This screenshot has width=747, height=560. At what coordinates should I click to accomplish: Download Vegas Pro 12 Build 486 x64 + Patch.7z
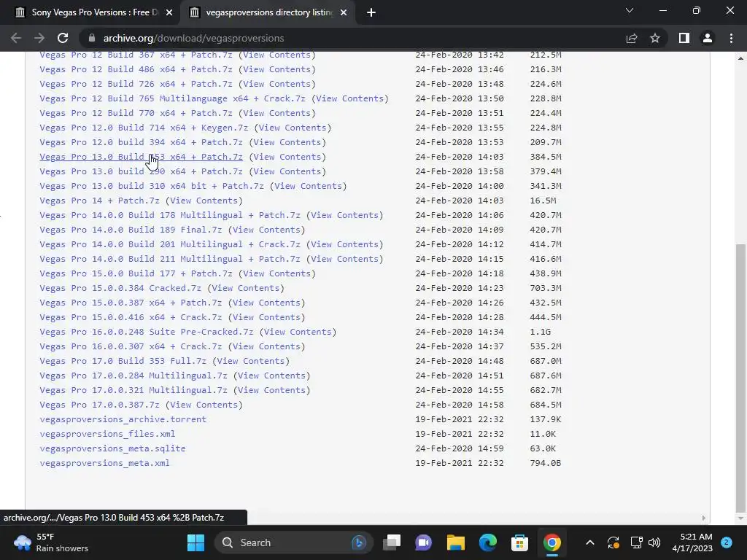(x=136, y=69)
